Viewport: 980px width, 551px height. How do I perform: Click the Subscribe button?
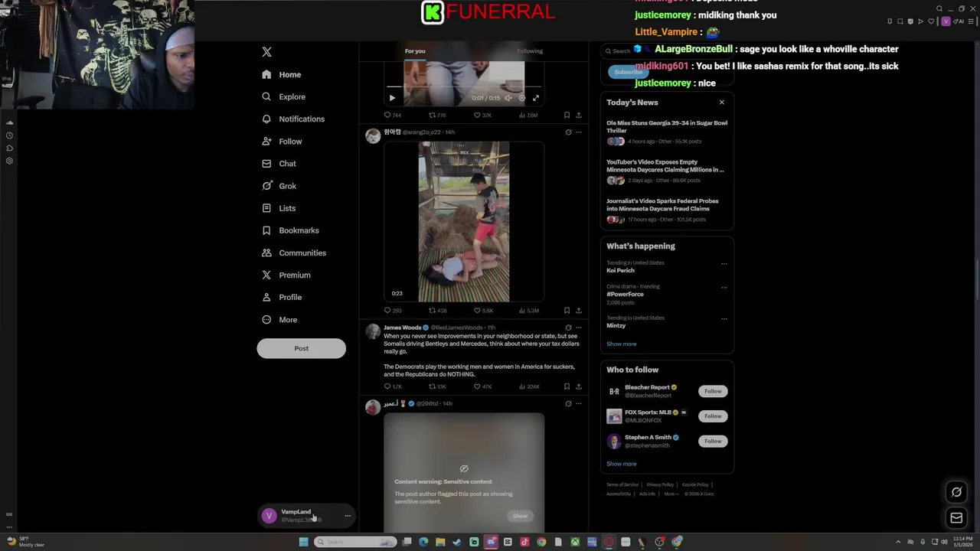tap(628, 72)
